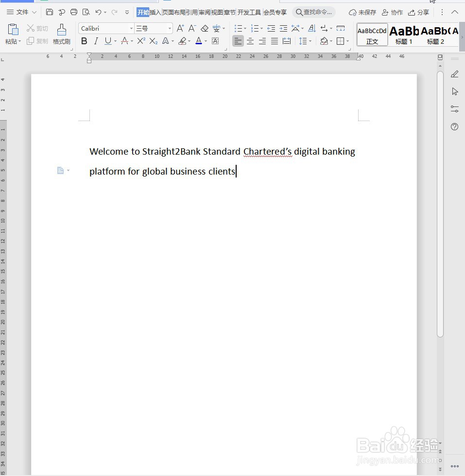The width and height of the screenshot is (465, 476).
Task: Click the 分享 (Share) button
Action: click(x=418, y=13)
